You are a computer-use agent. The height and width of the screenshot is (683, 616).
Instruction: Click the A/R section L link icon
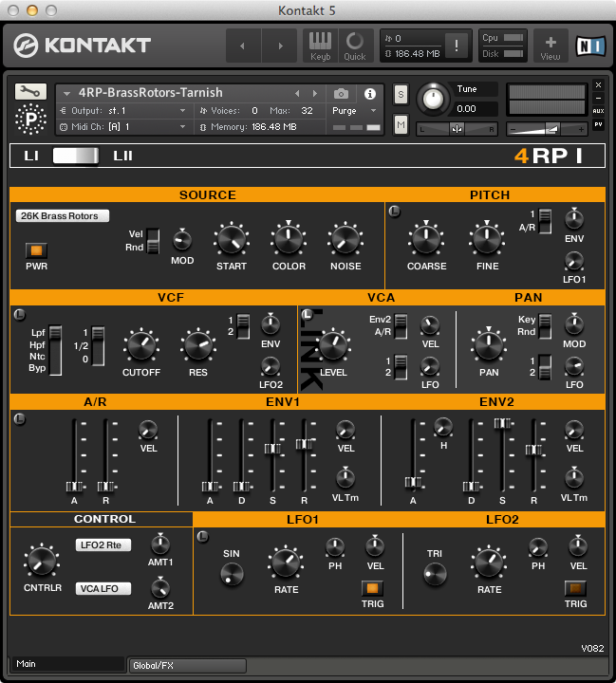coord(20,419)
